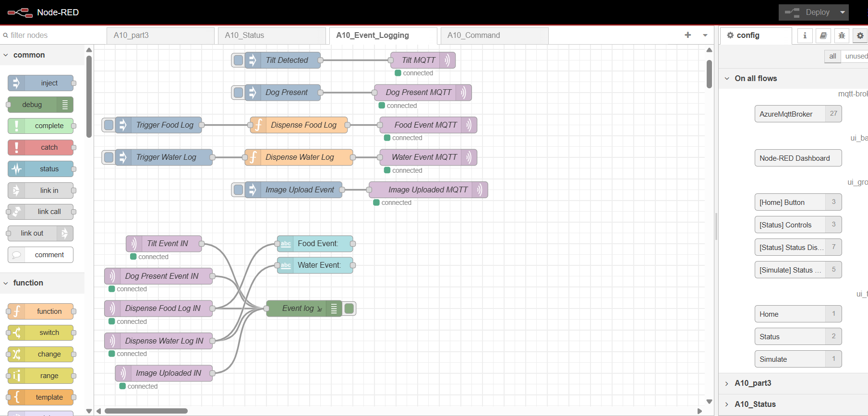The width and height of the screenshot is (868, 416).
Task: Toggle the Event log debug node output
Action: pyautogui.click(x=350, y=309)
